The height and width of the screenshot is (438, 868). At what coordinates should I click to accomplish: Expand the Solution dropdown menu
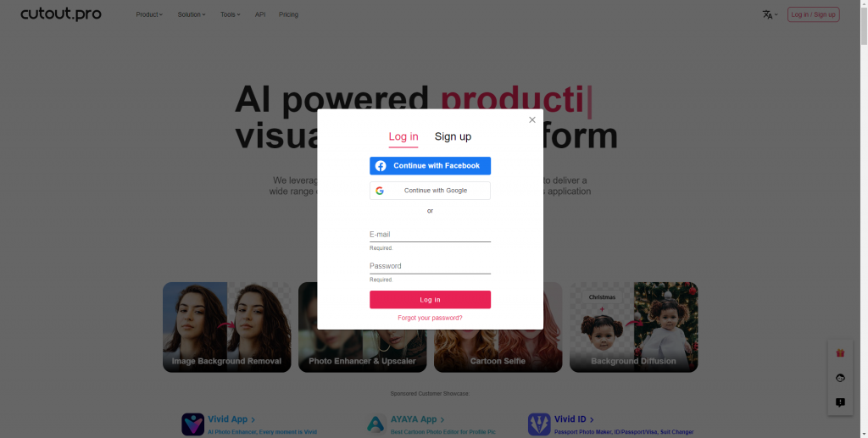pos(192,14)
